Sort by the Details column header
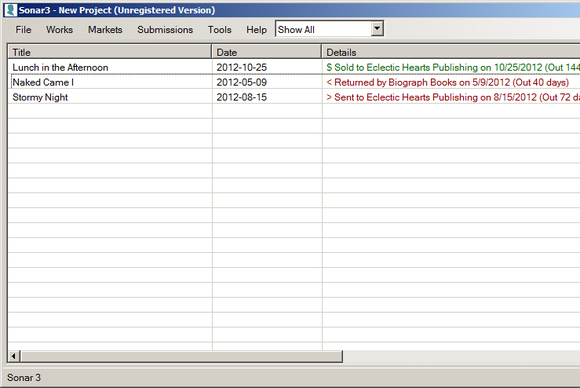 tap(451, 52)
